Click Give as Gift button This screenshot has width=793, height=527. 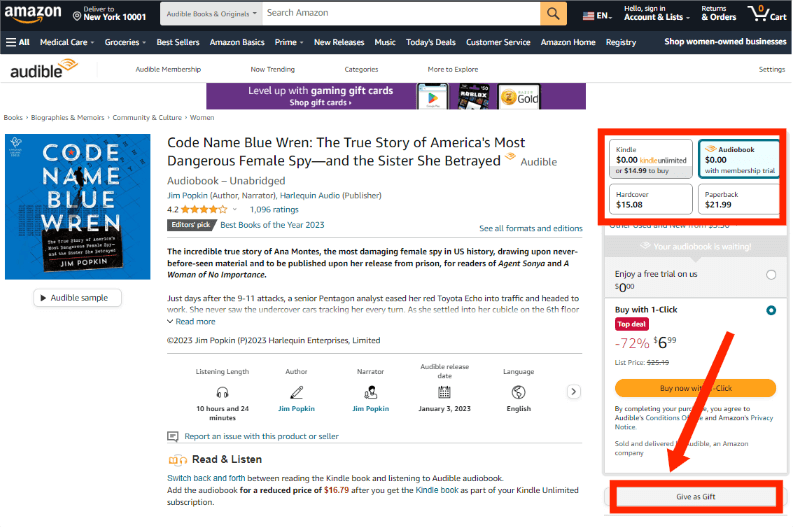point(695,497)
